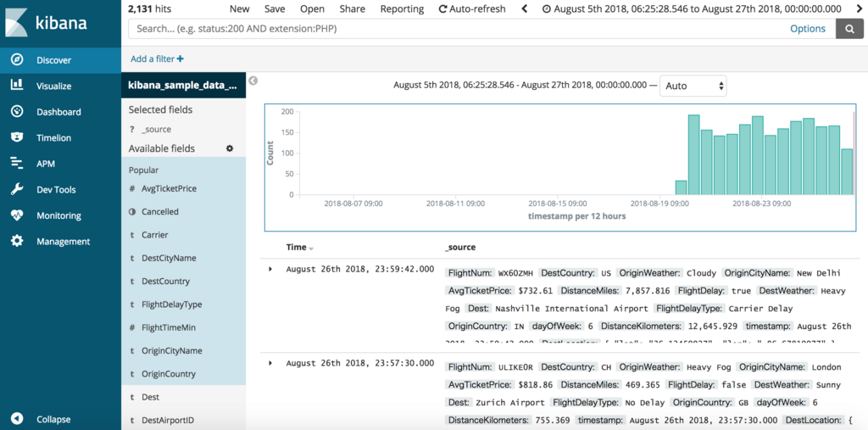The image size is (868, 430).
Task: Click Nashville International Airport value
Action: [x=572, y=308]
